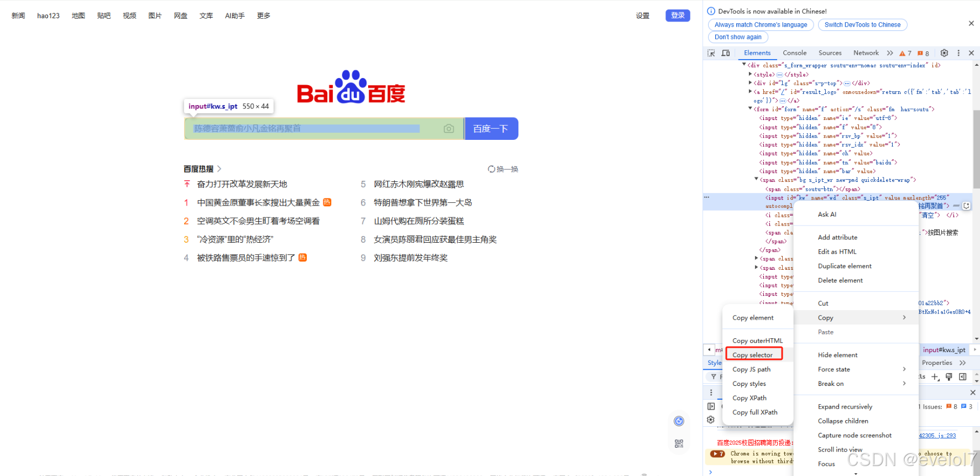Click Always match Chrome's language button
This screenshot has width=980, height=476.
(761, 25)
